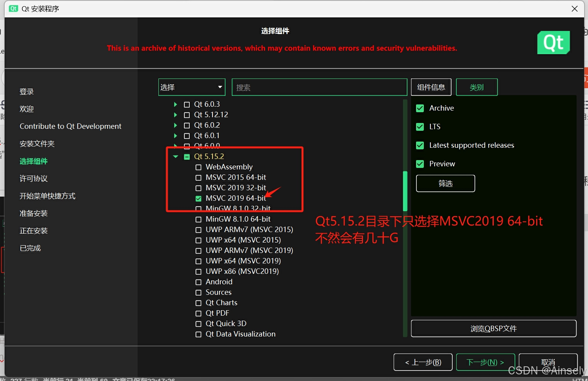The width and height of the screenshot is (588, 381).
Task: Check the Qt 5.12.12 checkbox
Action: point(187,115)
